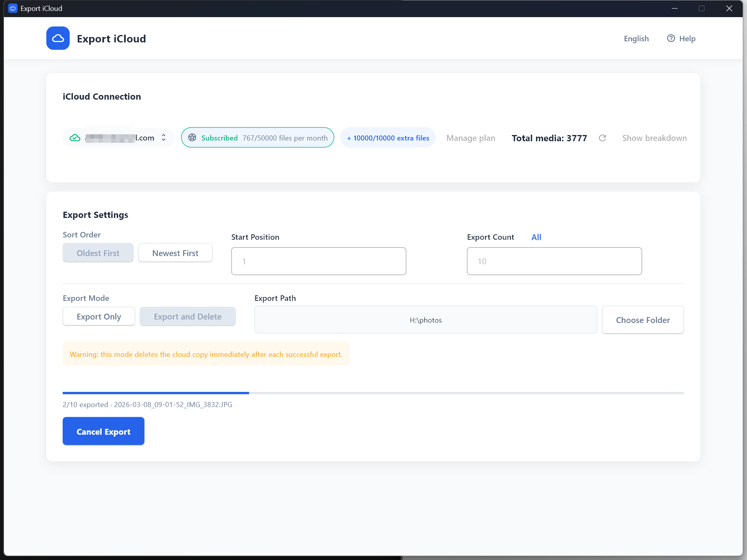Click the refresh total media icon
The height and width of the screenshot is (560, 747).
click(x=602, y=138)
